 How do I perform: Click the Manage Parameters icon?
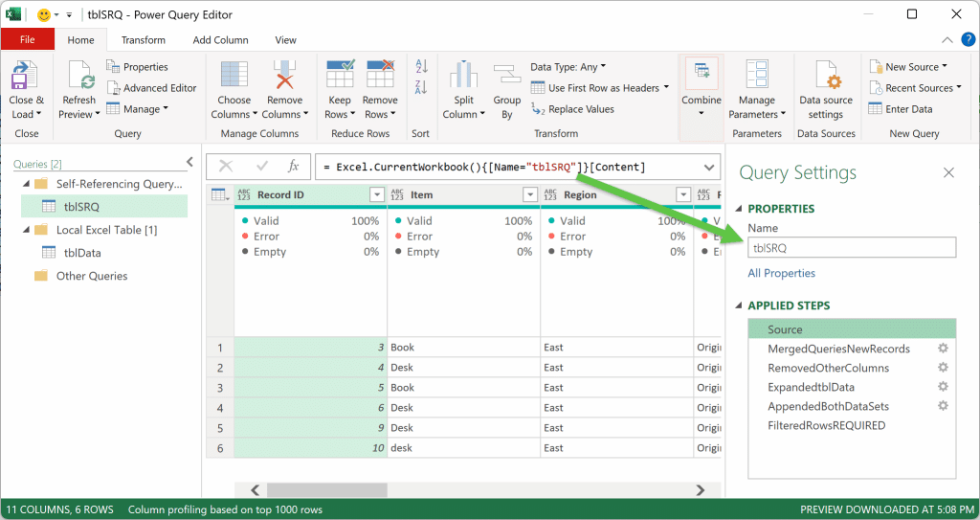coord(757,76)
